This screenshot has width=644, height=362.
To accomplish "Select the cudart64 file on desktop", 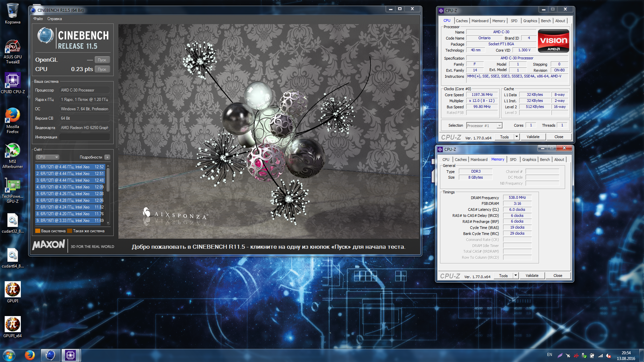I will (x=12, y=258).
